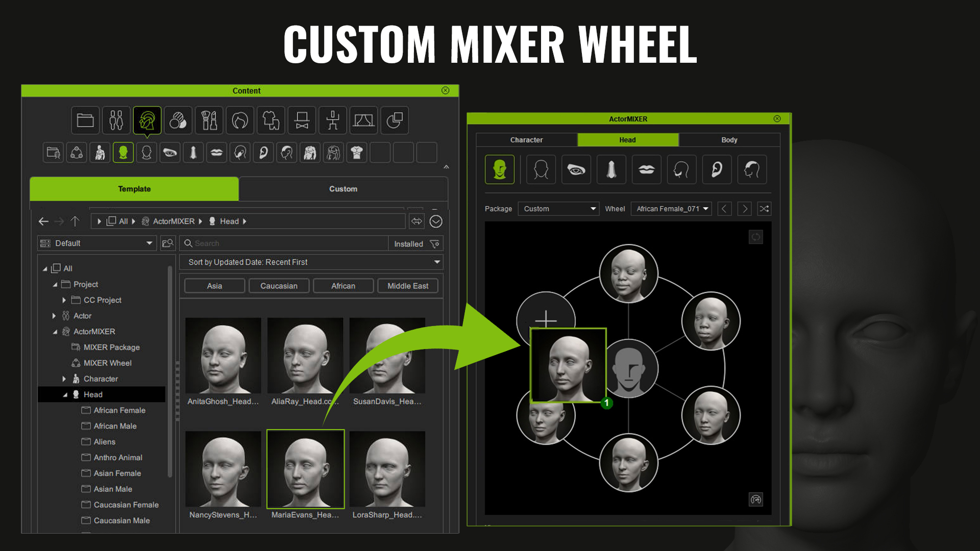This screenshot has height=551, width=980.
Task: Switch to the Custom tab in Content
Action: click(344, 189)
